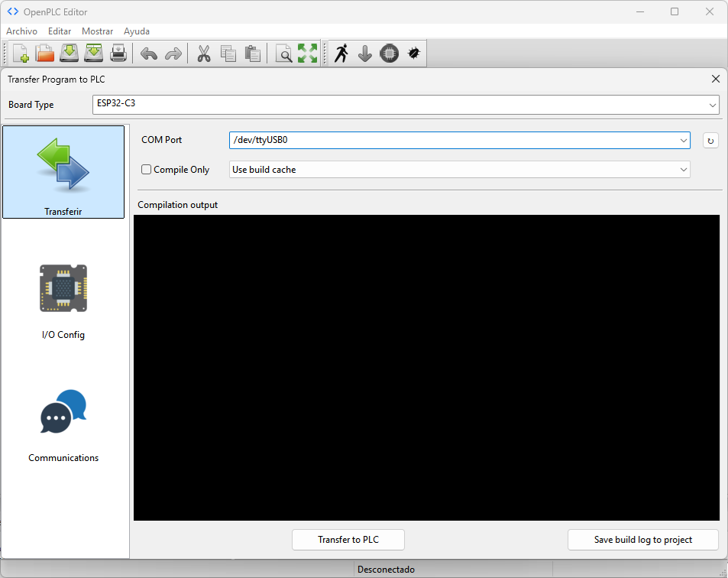Refresh the COM port list
This screenshot has width=728, height=578.
point(710,141)
